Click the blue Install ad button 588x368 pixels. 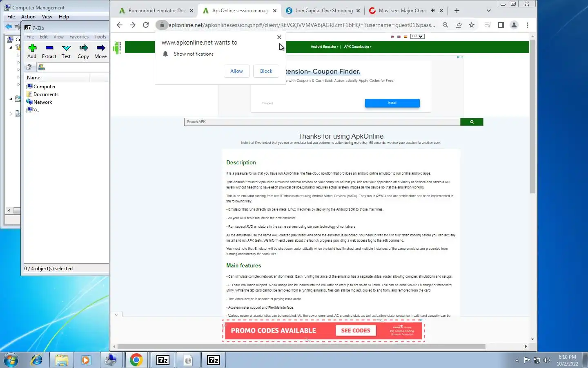pyautogui.click(x=392, y=103)
